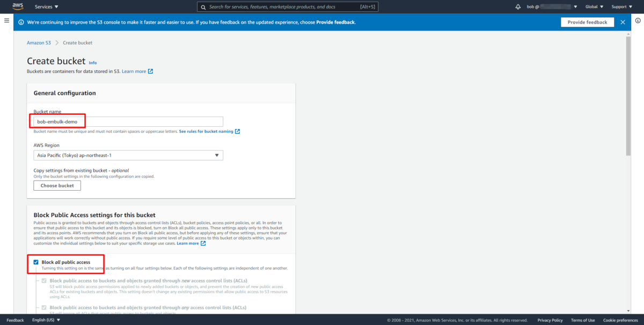This screenshot has width=644, height=325.
Task: Click General configuration heading
Action: 64,93
